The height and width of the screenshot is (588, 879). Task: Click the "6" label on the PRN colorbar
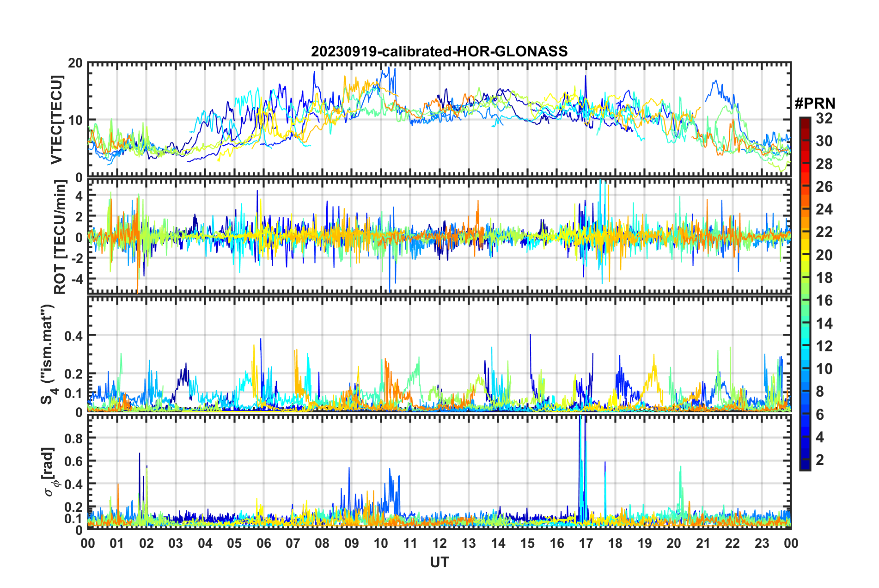(820, 415)
